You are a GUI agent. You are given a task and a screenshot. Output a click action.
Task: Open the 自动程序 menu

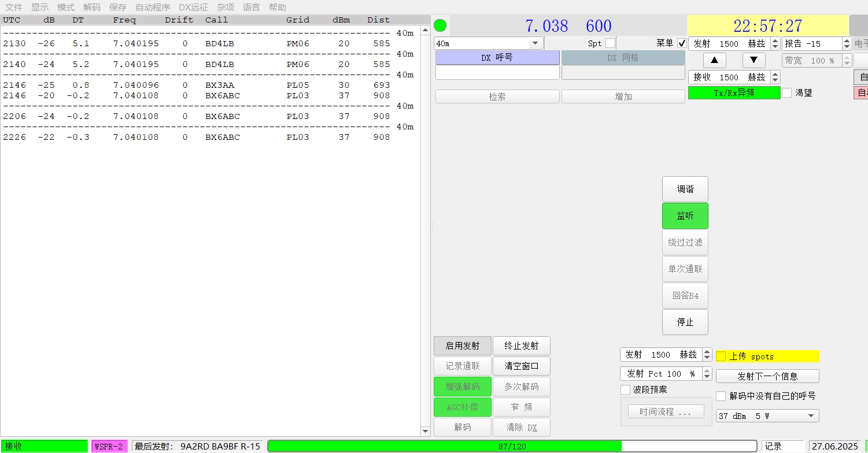tap(153, 8)
